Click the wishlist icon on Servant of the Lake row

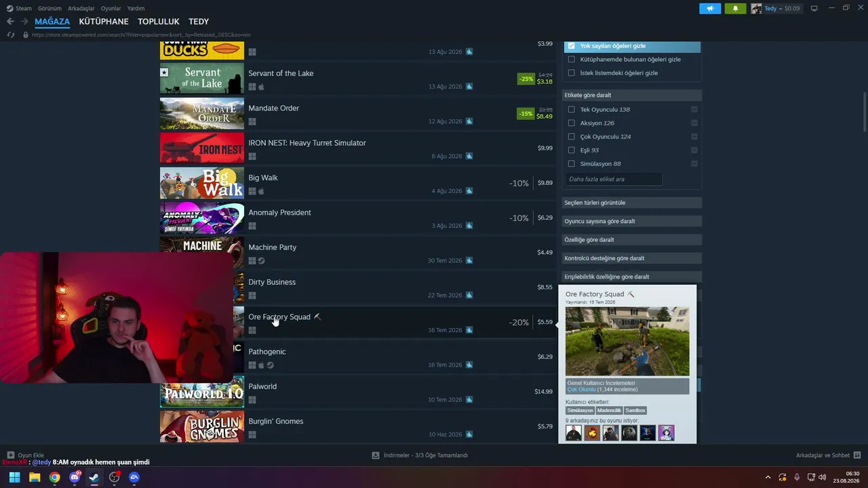tap(469, 87)
